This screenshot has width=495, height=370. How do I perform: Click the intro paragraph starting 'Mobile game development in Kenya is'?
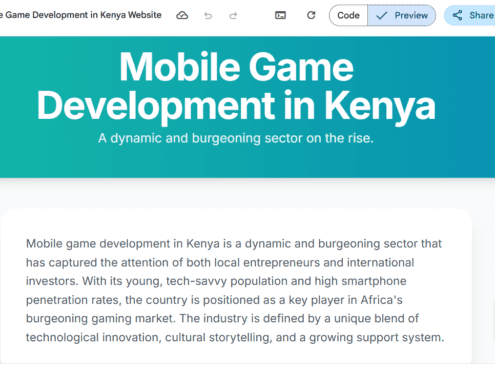pyautogui.click(x=235, y=290)
